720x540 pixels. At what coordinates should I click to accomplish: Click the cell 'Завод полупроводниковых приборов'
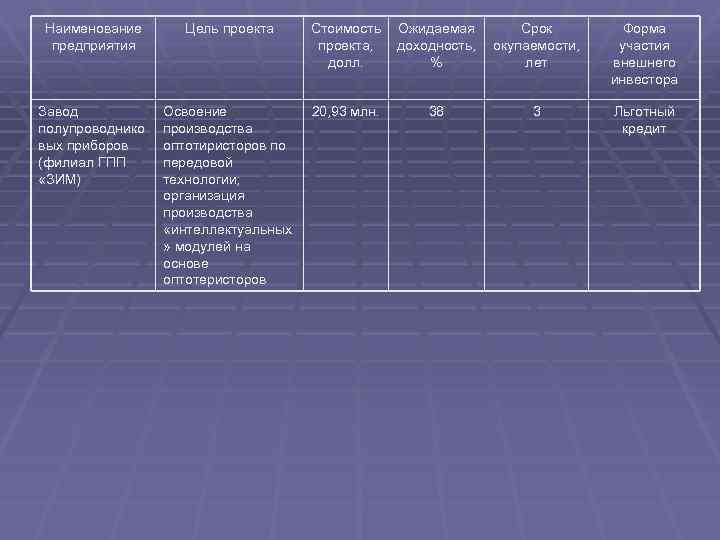[x=93, y=195]
